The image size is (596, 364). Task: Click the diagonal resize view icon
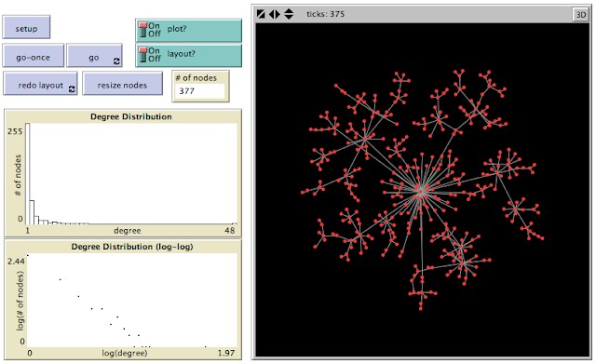(x=261, y=14)
